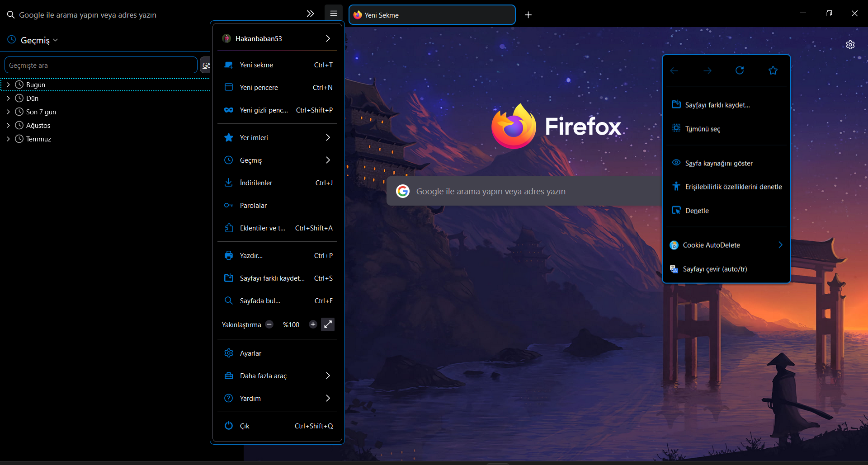
Task: Click the address bar search field
Action: (x=154, y=15)
